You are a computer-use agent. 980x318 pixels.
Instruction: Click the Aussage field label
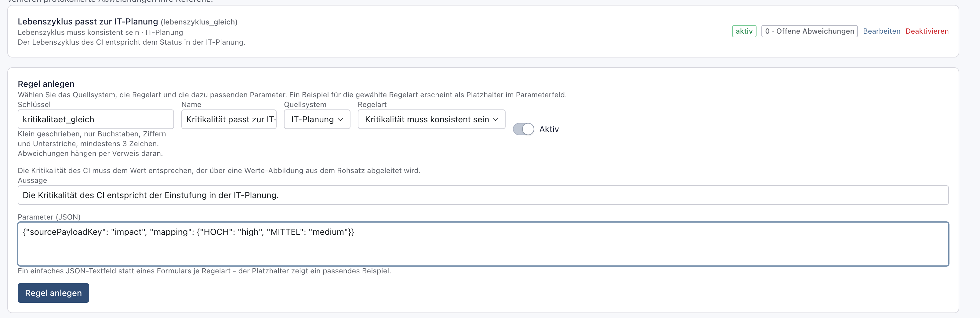[x=32, y=180]
